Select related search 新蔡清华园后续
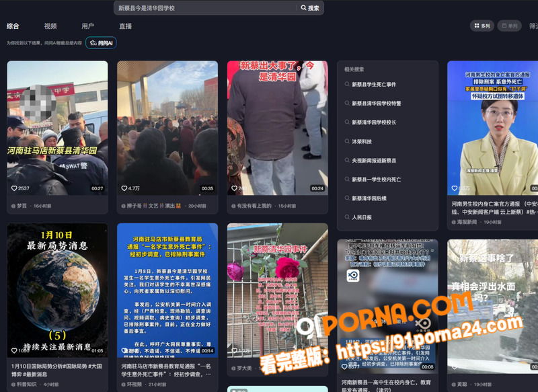The image size is (538, 392). point(369,198)
